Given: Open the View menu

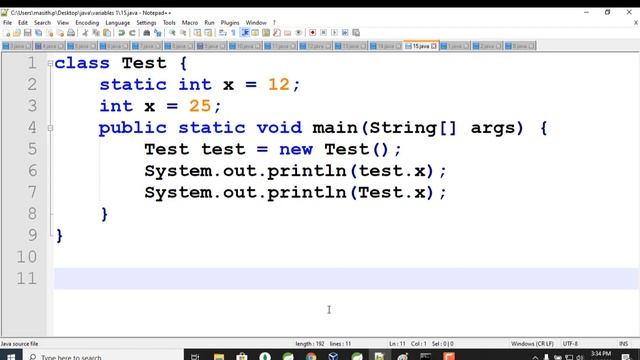Looking at the screenshot, I should tap(63, 23).
